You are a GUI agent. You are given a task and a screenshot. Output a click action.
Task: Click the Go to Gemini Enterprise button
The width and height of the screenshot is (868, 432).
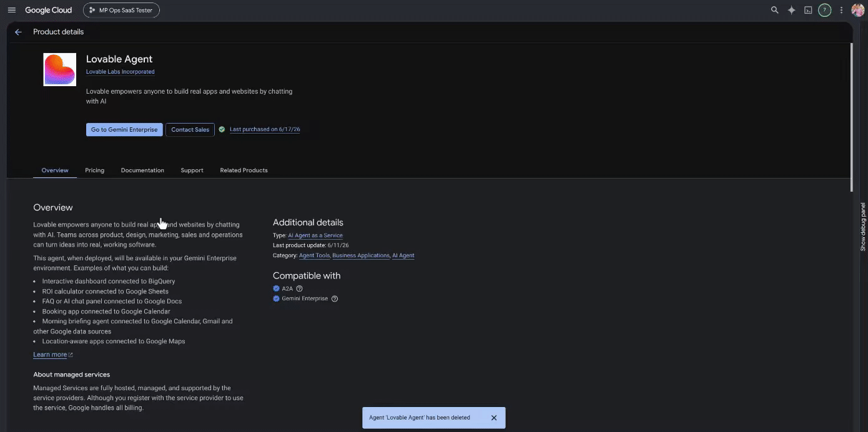click(124, 129)
